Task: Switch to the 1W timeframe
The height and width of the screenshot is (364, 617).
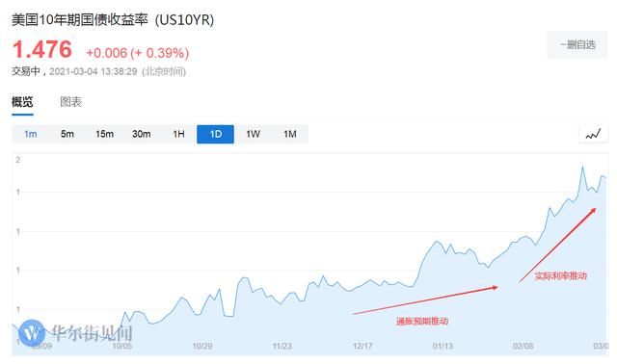Action: point(253,134)
